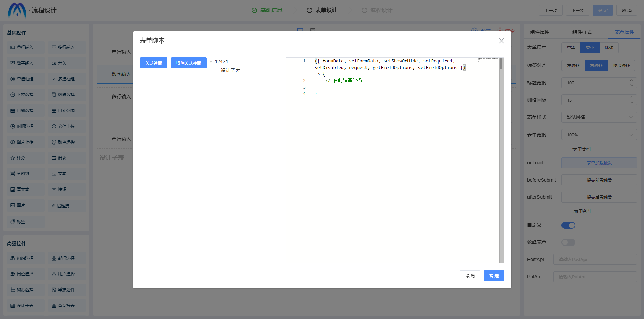Select the 设计子表 subtable control icon

13,306
